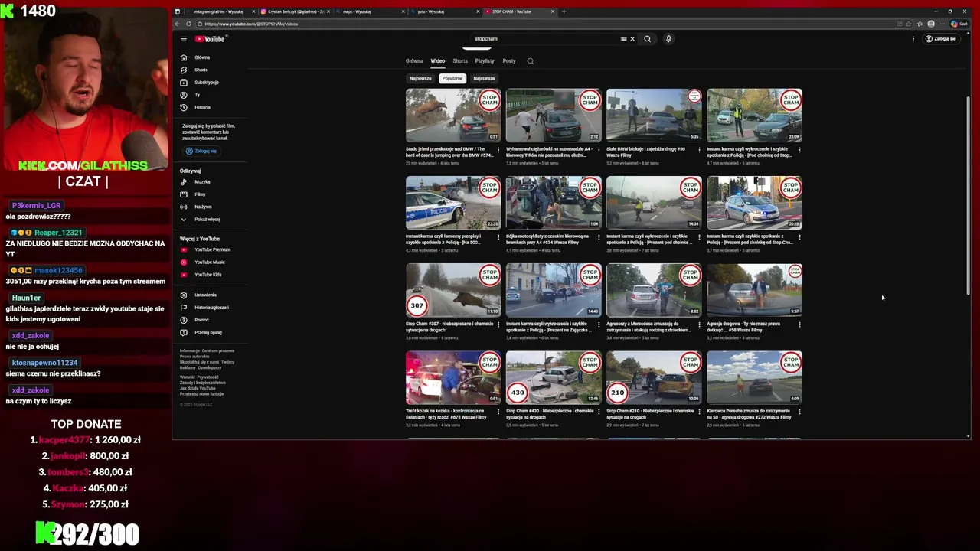Select the Najnowsze sort chip
This screenshot has width=980, height=551.
(x=420, y=78)
